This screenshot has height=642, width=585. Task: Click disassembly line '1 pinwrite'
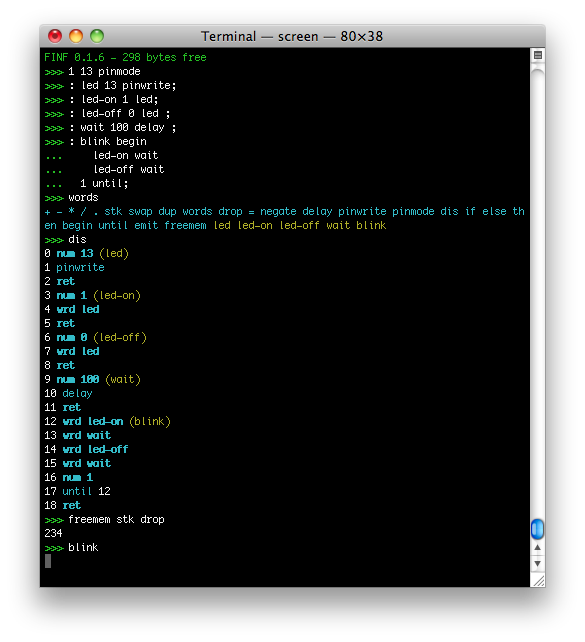[75, 267]
